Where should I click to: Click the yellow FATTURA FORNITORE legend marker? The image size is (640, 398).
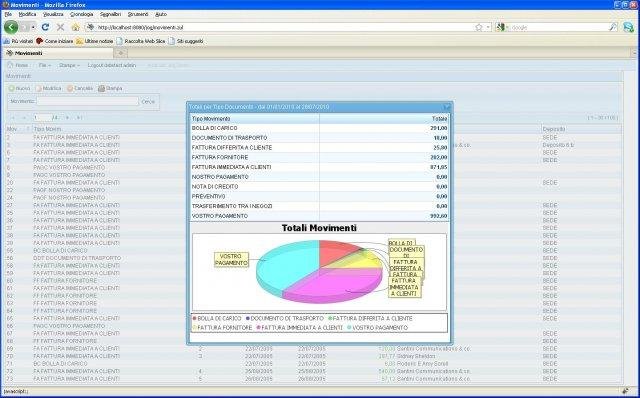coord(194,328)
